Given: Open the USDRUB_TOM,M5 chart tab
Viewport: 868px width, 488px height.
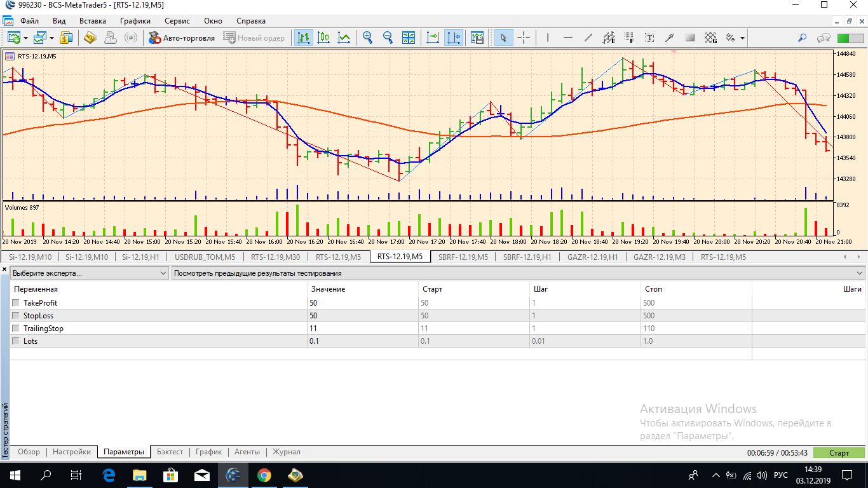Looking at the screenshot, I should point(205,257).
